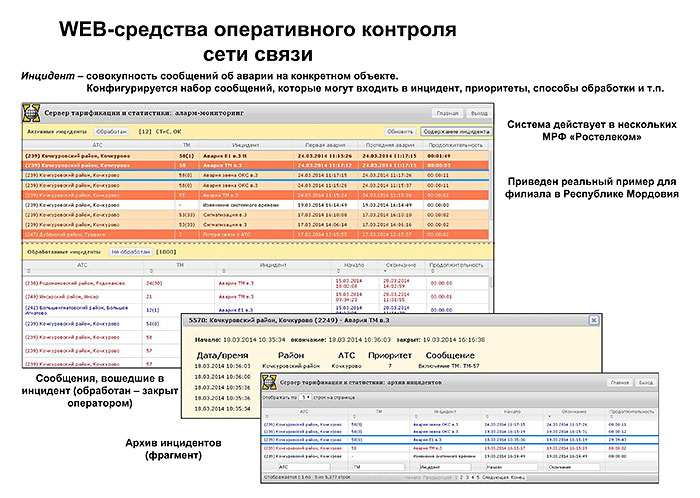Click 'Выход' in the archive window
Viewport: 700px width, 498px height.
(x=646, y=383)
